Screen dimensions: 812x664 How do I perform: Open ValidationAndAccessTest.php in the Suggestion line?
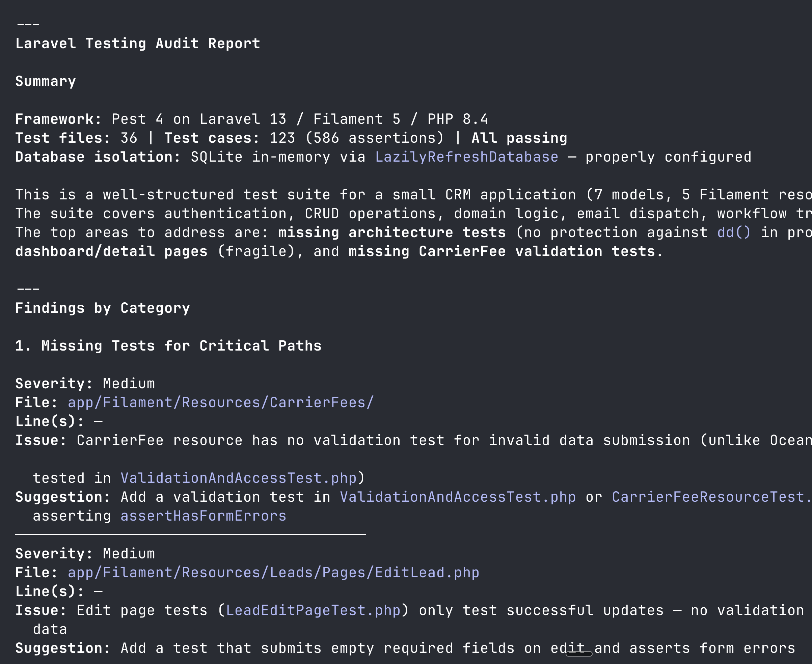pos(458,497)
